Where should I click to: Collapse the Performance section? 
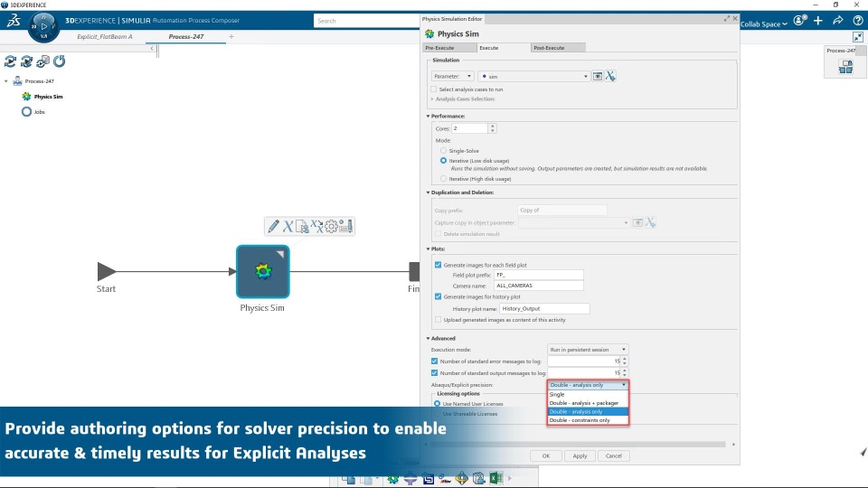[428, 117]
